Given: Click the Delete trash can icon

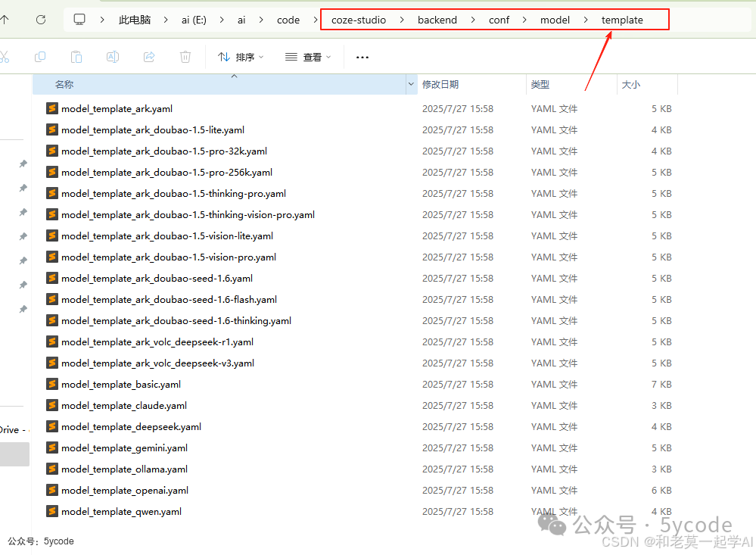Looking at the screenshot, I should click(x=185, y=57).
